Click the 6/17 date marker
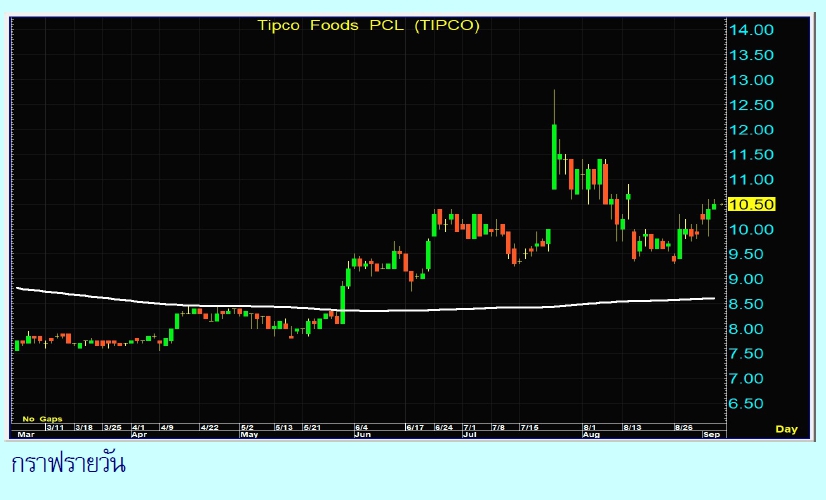Screen dimensions: 826x500 pyautogui.click(x=415, y=427)
